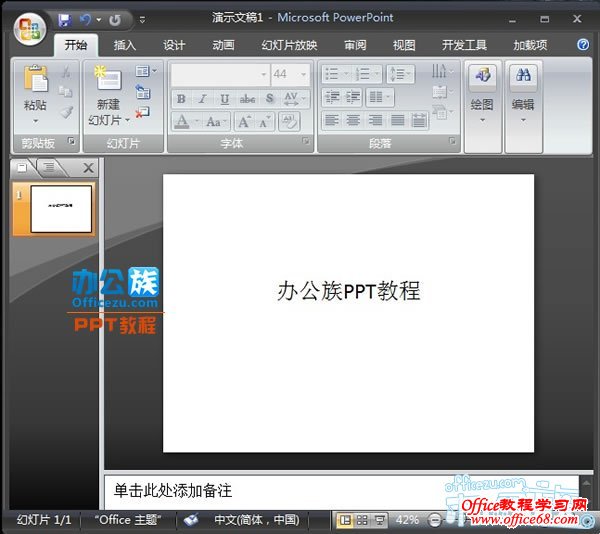Open the Line spacing menu
The image size is (600, 534).
pos(400,74)
